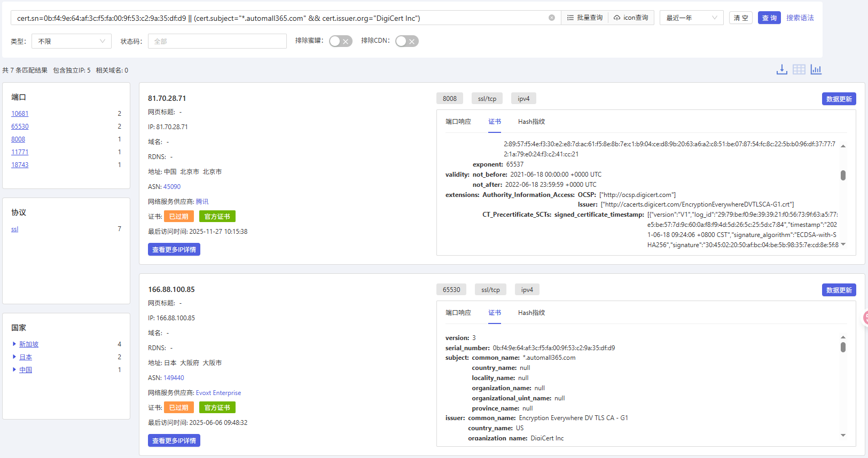The height and width of the screenshot is (458, 868).
Task: Click 数据更新 for 81.70.28.71
Action: 839,99
